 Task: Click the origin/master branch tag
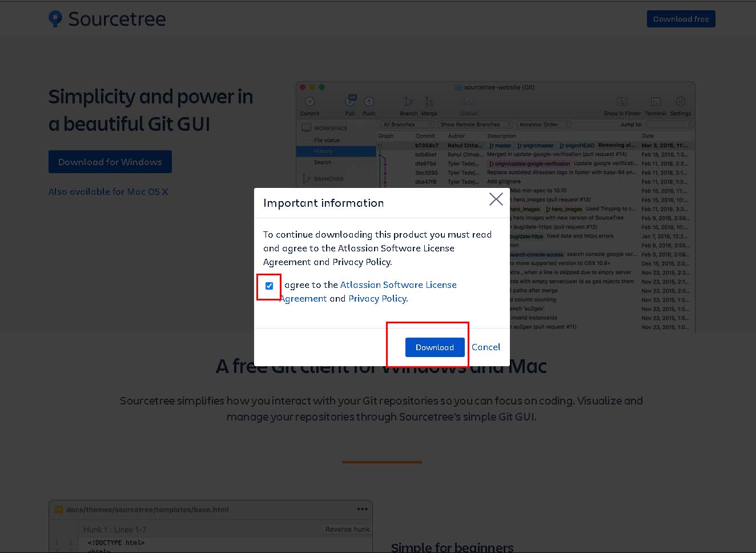pyautogui.click(x=536, y=146)
